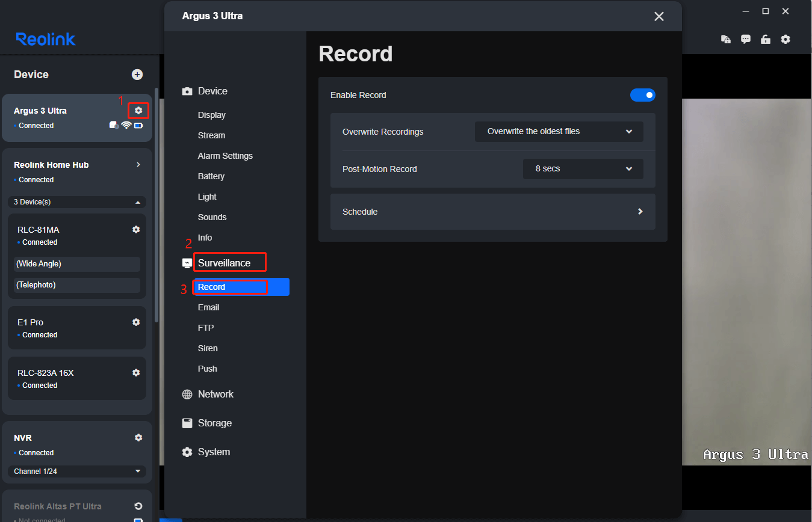Select the Record menu item
This screenshot has width=812, height=522.
(x=241, y=287)
